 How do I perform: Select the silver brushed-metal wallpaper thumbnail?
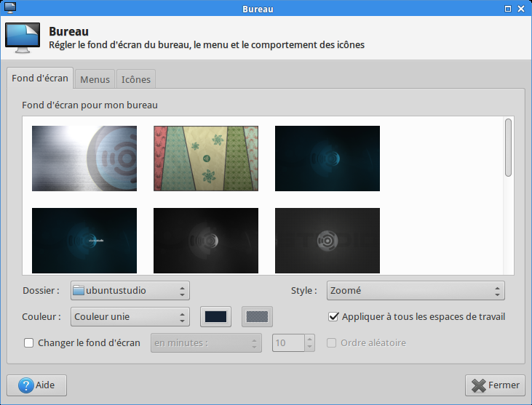[84, 159]
